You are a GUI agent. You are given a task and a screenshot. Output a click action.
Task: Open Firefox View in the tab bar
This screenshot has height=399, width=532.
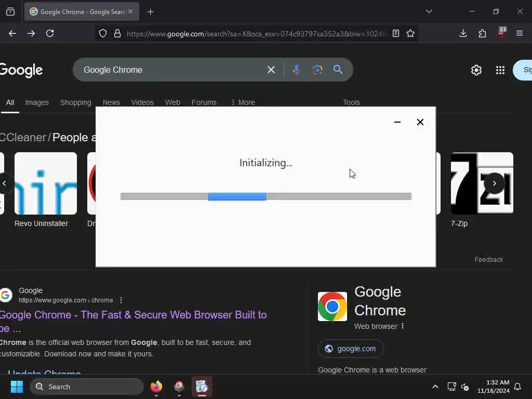[x=10, y=12]
